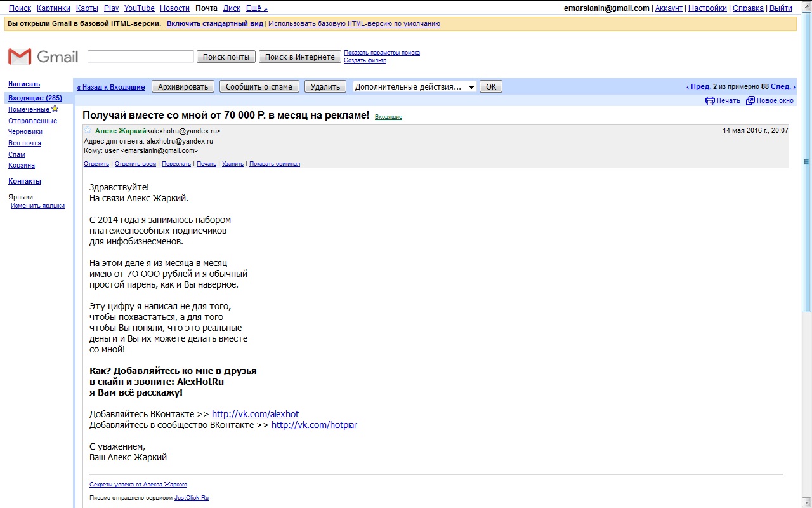
Task: Open the Корзина folder
Action: (x=22, y=165)
